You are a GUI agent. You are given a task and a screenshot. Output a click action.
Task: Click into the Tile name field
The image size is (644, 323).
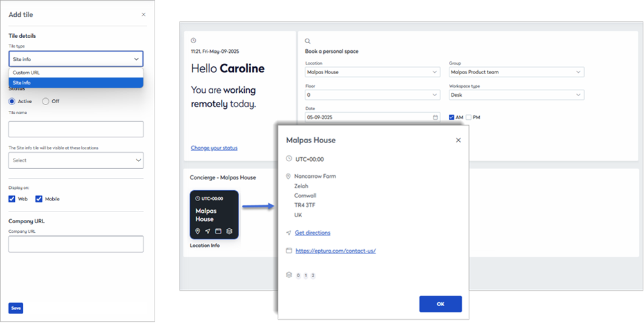pos(76,129)
